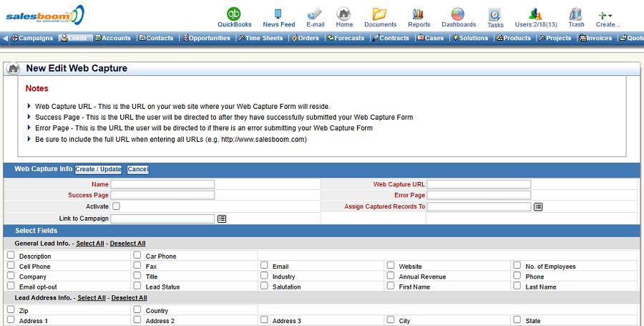Focus the Web Capture URL field
644x326 pixels.
click(x=479, y=184)
